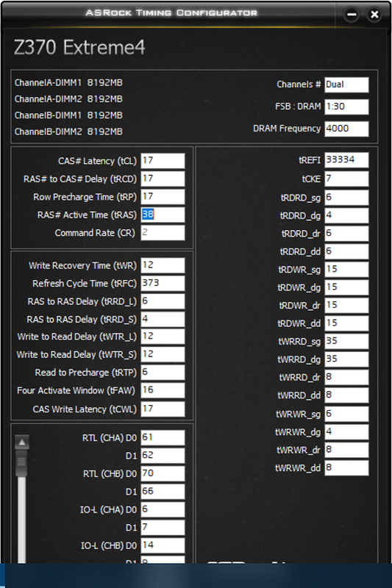392x588 pixels.
Task: Click the tREFI field showing 33334
Action: (x=346, y=160)
